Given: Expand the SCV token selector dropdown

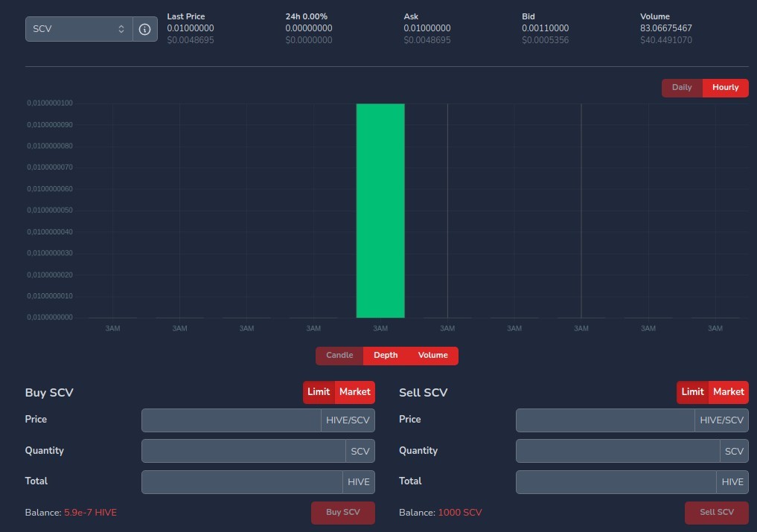Looking at the screenshot, I should (x=79, y=29).
